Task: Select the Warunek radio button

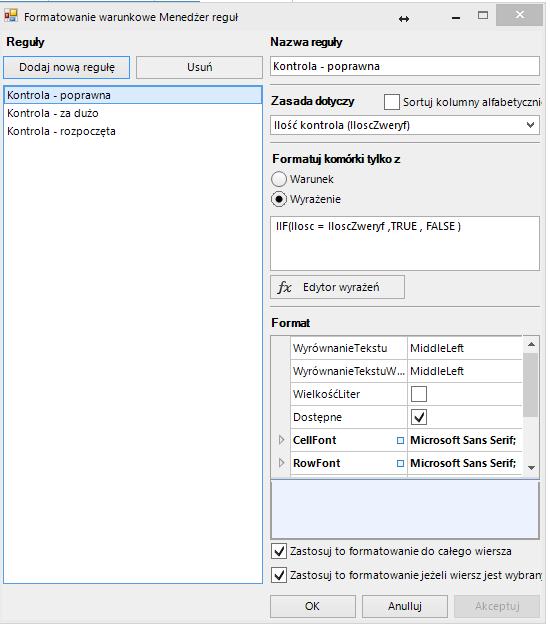Action: [x=279, y=179]
